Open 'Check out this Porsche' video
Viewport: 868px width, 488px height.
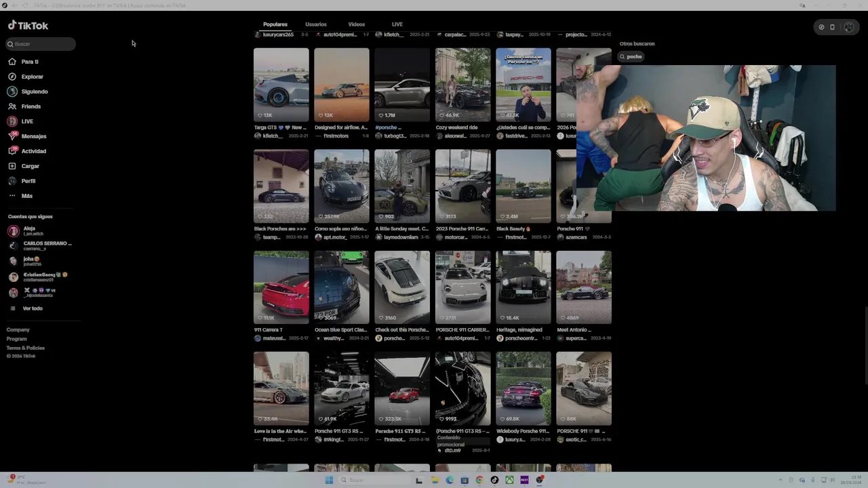click(402, 287)
